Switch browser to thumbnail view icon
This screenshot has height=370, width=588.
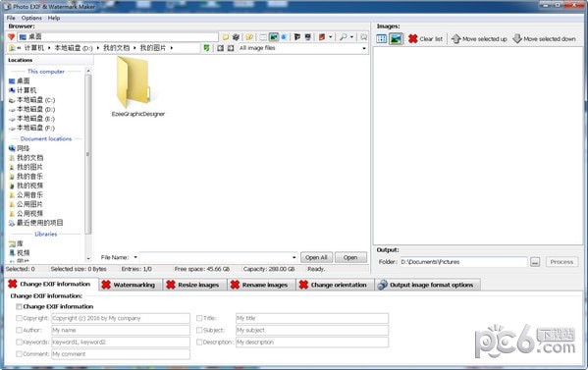click(x=274, y=37)
